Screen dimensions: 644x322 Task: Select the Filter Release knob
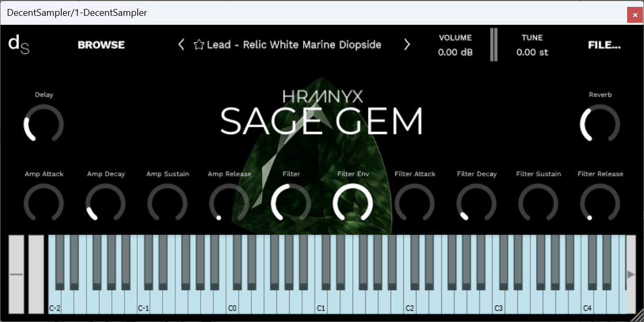coord(600,203)
